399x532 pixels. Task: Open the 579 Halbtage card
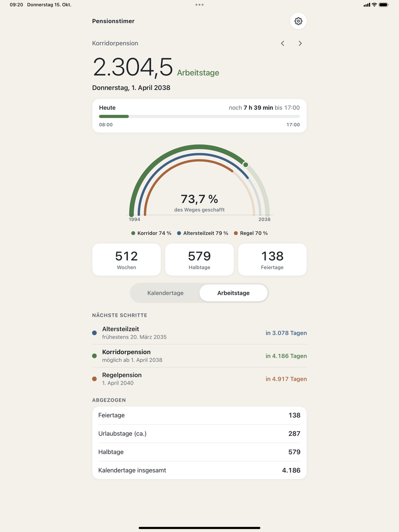(199, 260)
